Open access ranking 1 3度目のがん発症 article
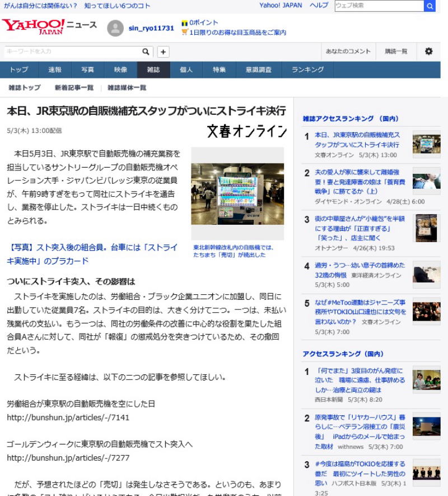 [x=360, y=380]
